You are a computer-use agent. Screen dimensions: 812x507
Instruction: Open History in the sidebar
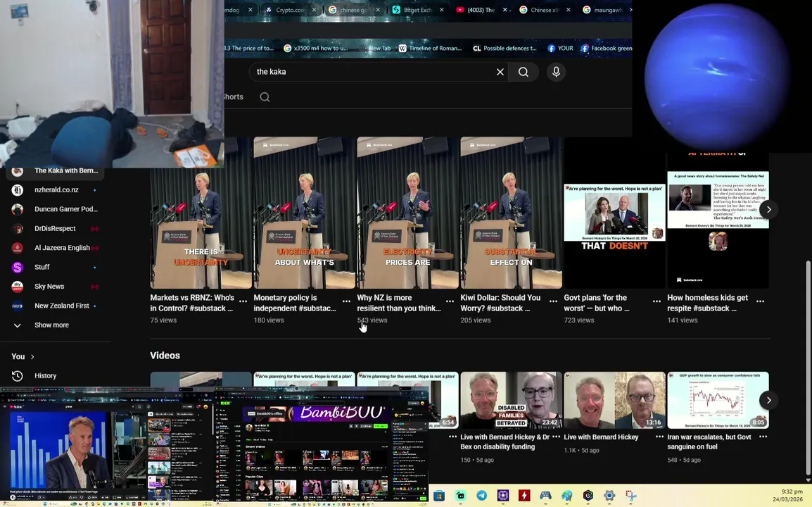point(55,376)
